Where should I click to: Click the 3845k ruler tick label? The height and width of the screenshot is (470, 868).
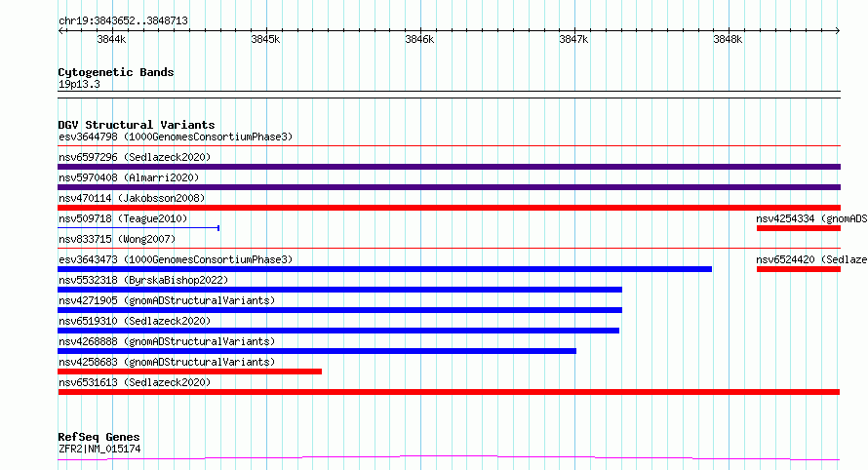coord(265,39)
